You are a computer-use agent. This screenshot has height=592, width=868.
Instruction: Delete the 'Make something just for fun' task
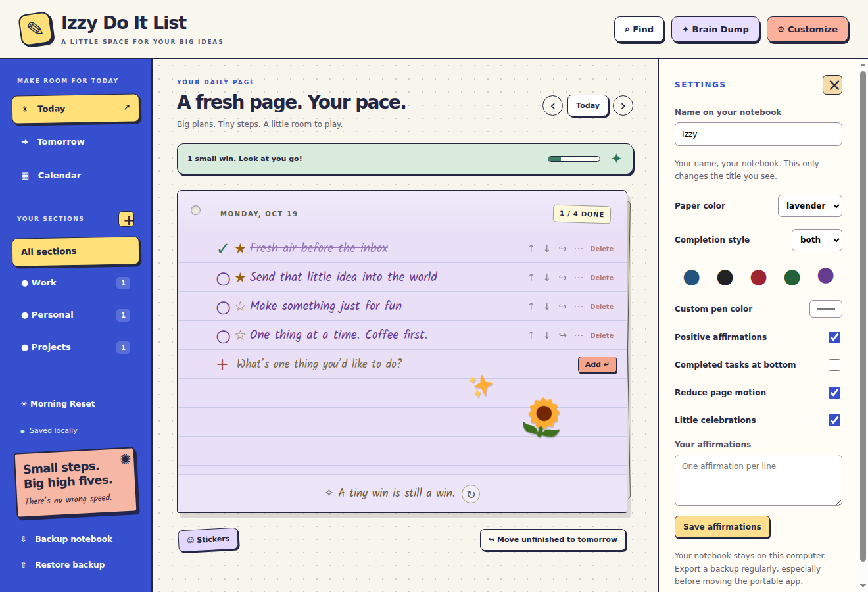[x=602, y=307]
